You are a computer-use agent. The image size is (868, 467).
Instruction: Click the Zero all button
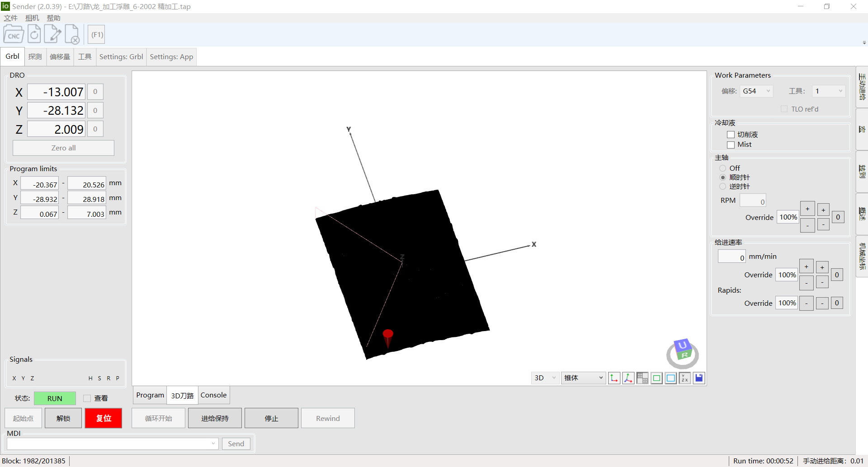coord(63,148)
